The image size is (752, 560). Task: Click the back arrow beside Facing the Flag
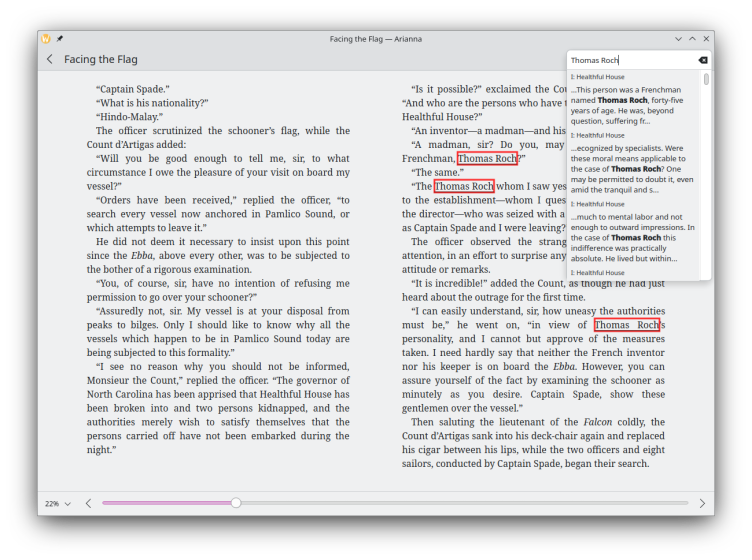tap(50, 60)
